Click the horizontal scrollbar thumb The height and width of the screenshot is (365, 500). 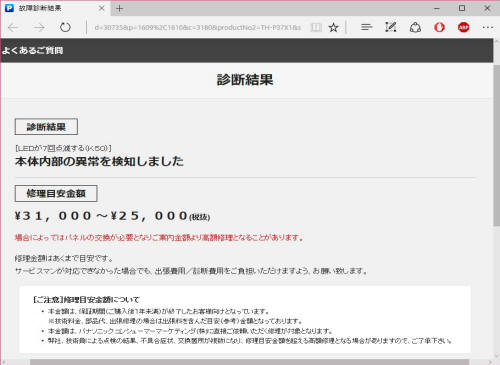[249, 362]
